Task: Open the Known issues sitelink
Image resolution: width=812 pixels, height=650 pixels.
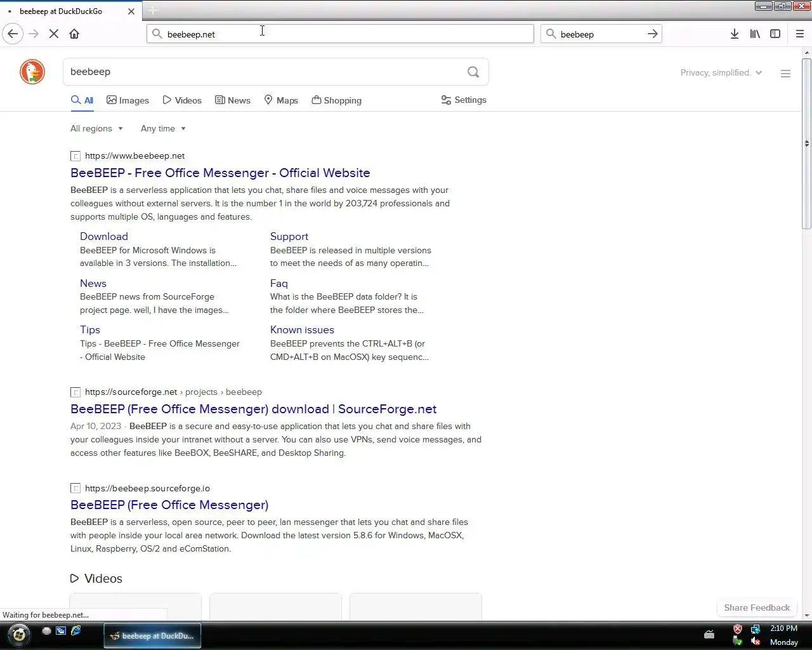Action: (x=302, y=329)
